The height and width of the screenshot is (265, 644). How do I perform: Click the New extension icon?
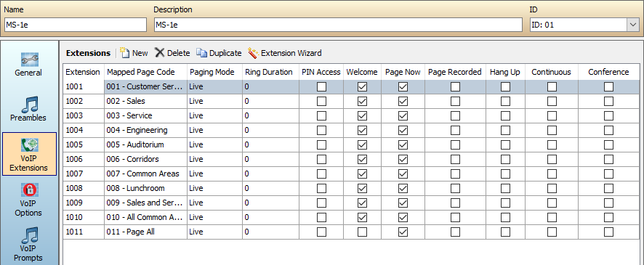[x=124, y=53]
